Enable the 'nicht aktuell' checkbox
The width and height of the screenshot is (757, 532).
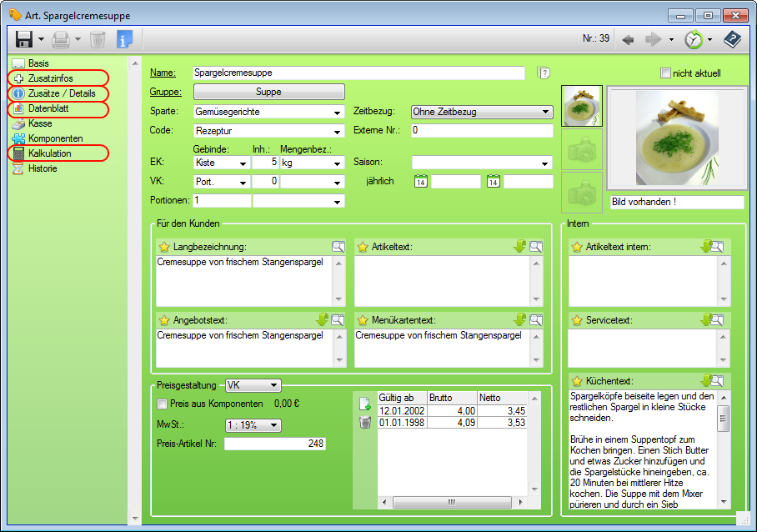tap(665, 73)
